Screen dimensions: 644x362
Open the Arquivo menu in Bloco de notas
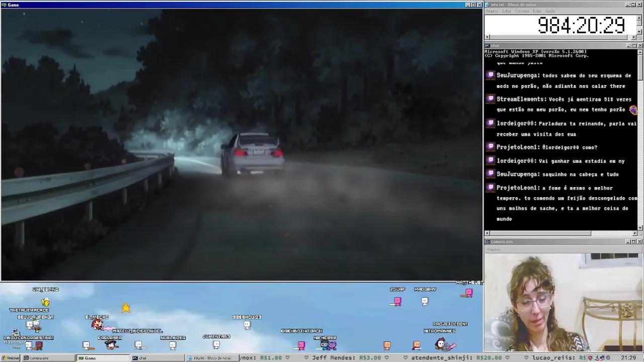click(492, 11)
